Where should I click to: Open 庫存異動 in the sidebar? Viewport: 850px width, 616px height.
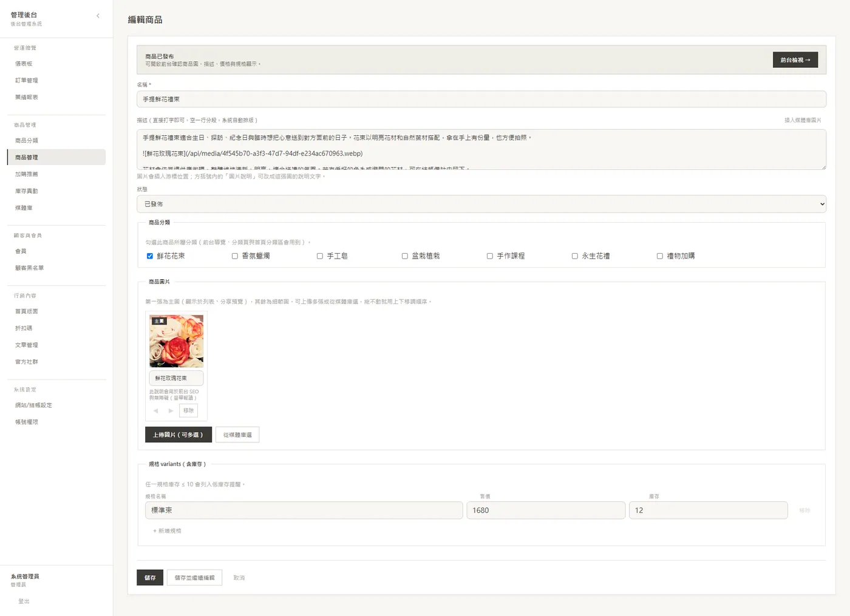(56, 191)
